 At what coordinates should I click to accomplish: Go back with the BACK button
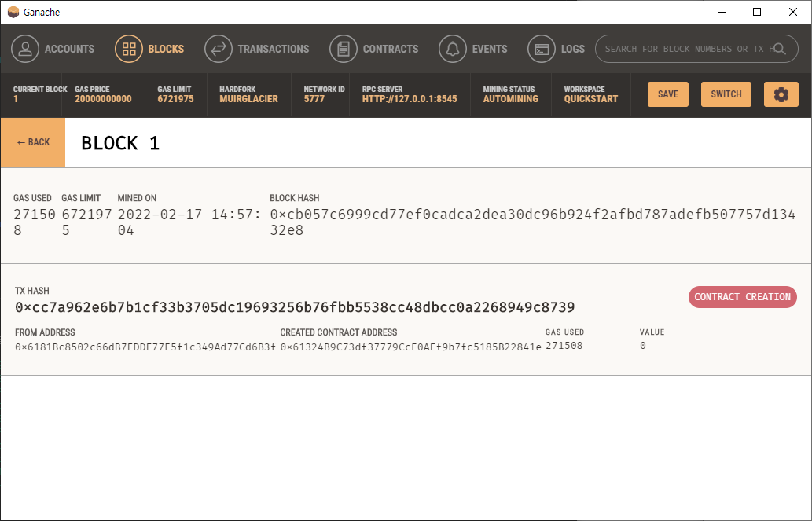click(x=33, y=142)
